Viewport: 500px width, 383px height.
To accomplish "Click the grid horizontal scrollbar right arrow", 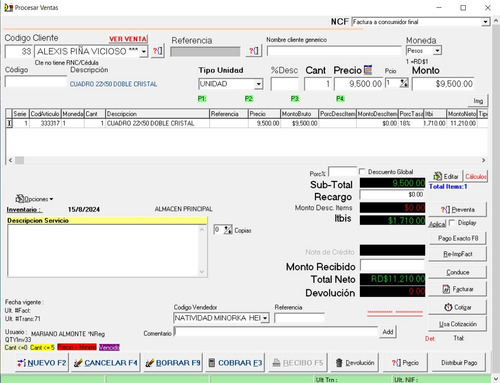I will 483,160.
